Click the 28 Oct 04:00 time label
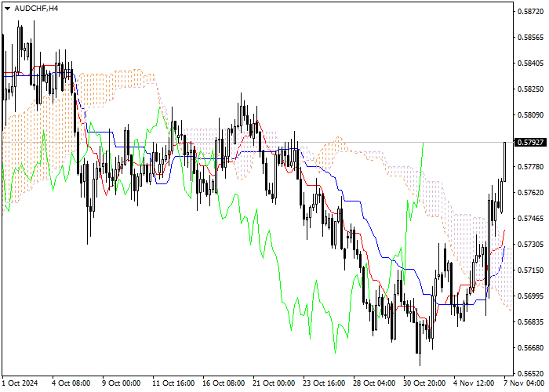 coord(374,383)
